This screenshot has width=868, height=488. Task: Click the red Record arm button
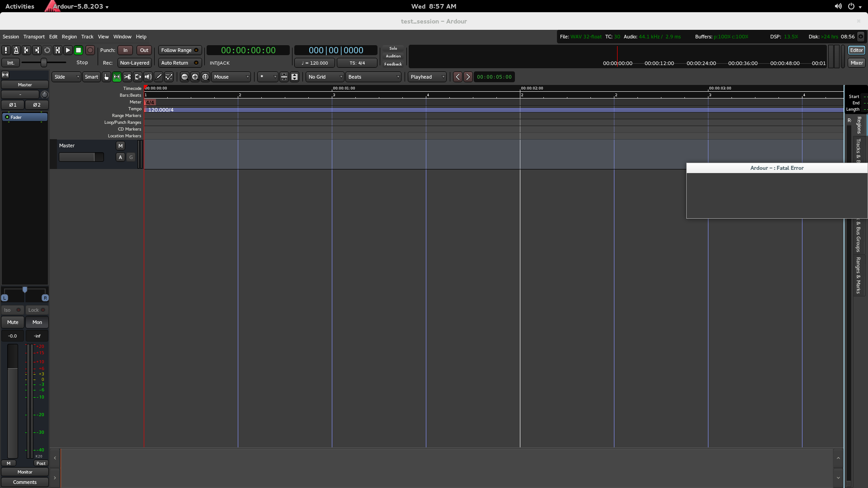click(90, 50)
